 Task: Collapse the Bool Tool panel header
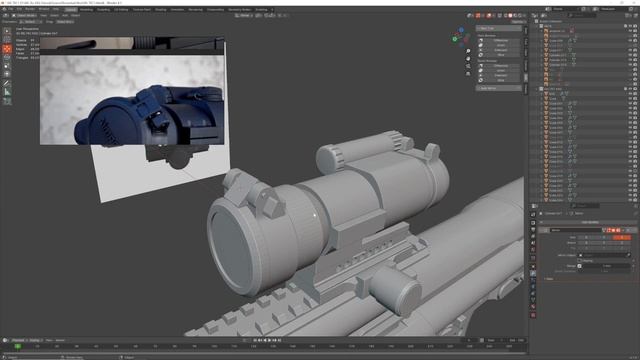(x=499, y=28)
